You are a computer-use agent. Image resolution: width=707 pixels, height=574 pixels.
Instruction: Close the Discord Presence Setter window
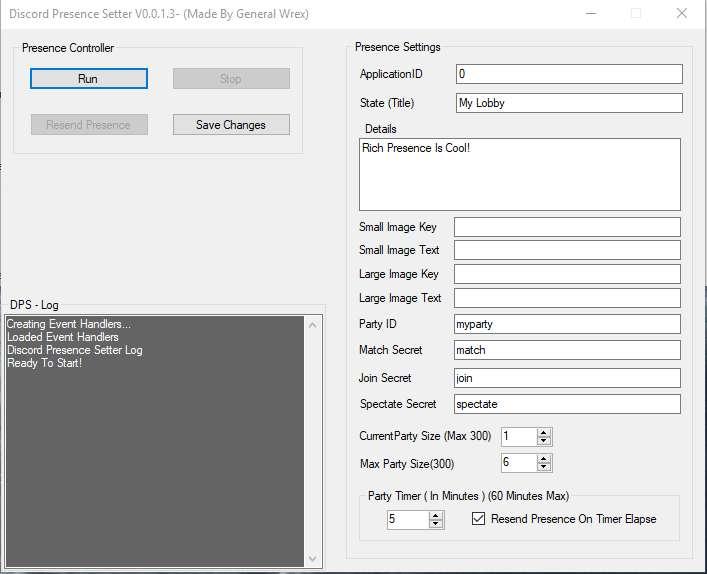click(x=682, y=14)
